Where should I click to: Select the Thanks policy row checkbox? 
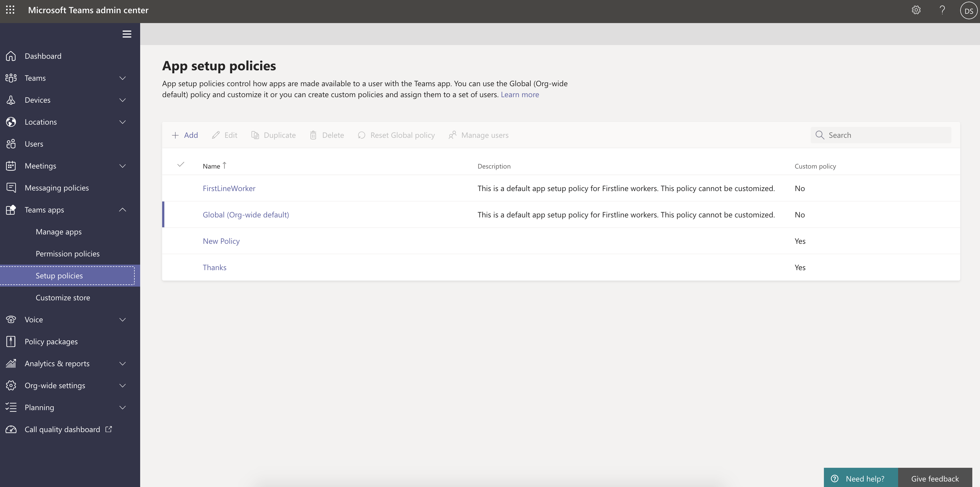pos(181,267)
